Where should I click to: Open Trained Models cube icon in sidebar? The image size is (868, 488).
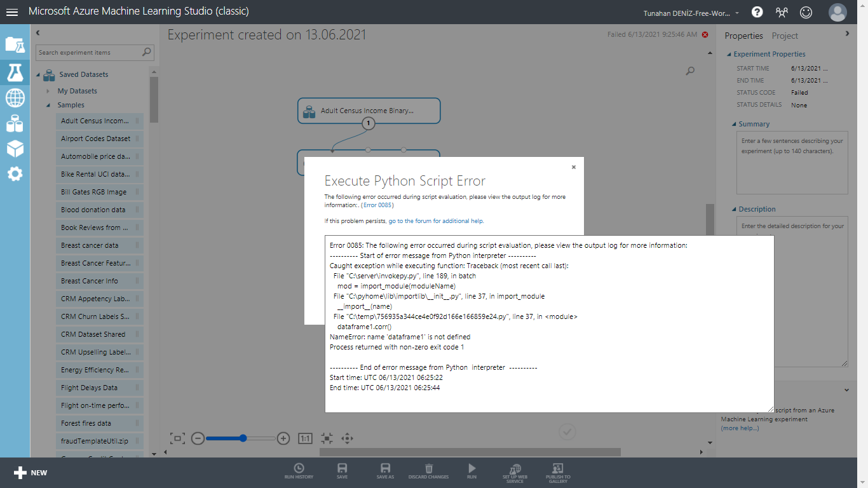click(x=15, y=149)
